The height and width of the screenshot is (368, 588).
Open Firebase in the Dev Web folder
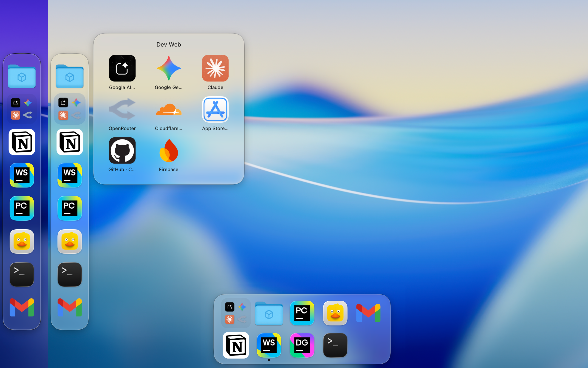169,150
